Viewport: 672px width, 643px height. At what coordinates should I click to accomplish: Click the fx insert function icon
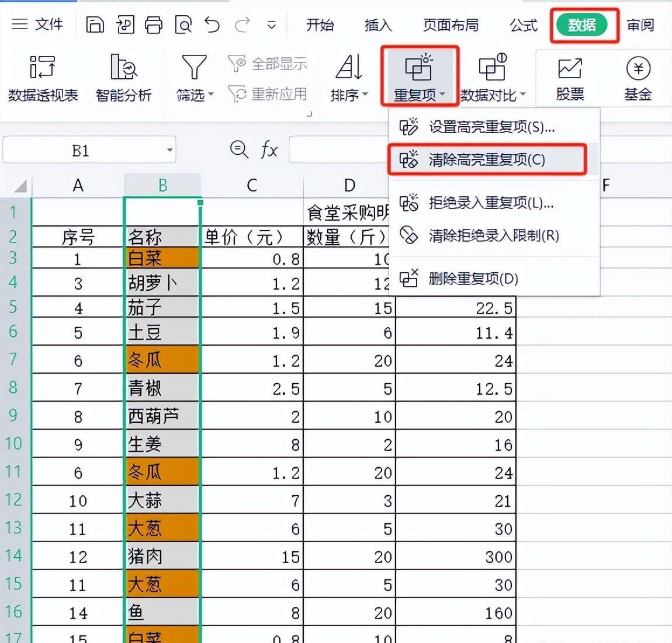click(269, 150)
